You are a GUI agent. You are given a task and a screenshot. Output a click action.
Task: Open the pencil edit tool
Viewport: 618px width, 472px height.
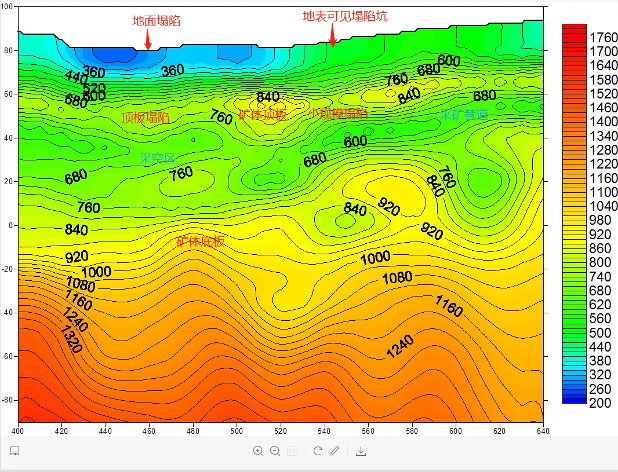pyautogui.click(x=335, y=451)
